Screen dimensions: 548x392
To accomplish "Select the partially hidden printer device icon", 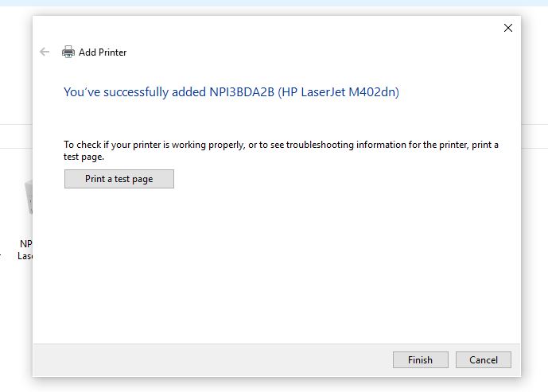I will coord(28,196).
